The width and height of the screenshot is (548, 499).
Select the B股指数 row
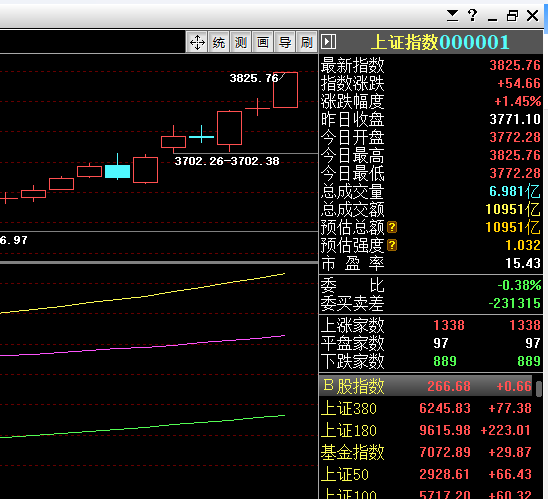pos(426,386)
